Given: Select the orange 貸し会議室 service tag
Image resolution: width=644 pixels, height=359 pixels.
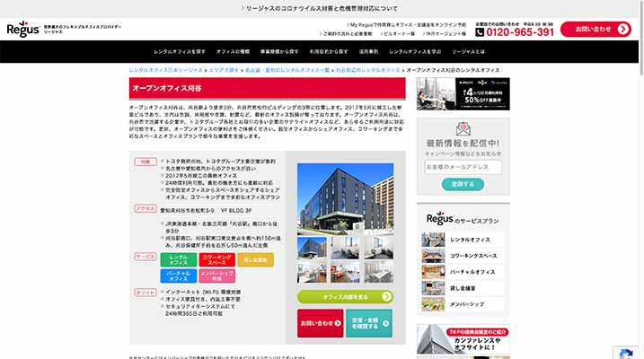Looking at the screenshot, I should [x=255, y=259].
